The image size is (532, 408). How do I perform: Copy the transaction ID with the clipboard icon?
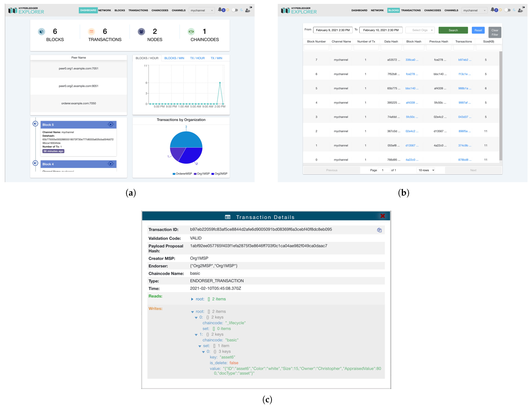point(379,230)
